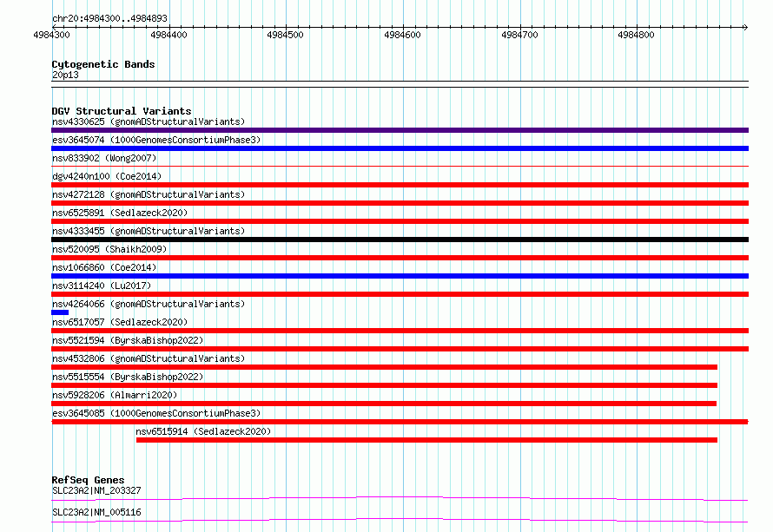Select the short blue nsv4264066 bar
The image size is (773, 532).
pyautogui.click(x=60, y=312)
